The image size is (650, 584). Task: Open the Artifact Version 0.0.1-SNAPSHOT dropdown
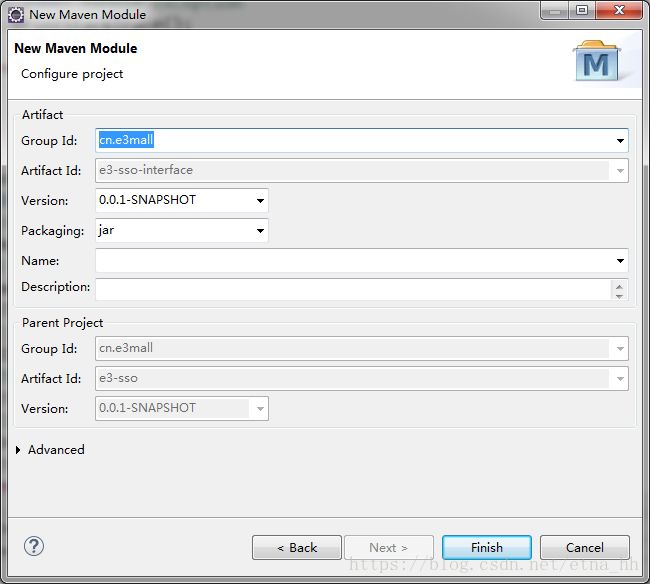click(x=260, y=201)
